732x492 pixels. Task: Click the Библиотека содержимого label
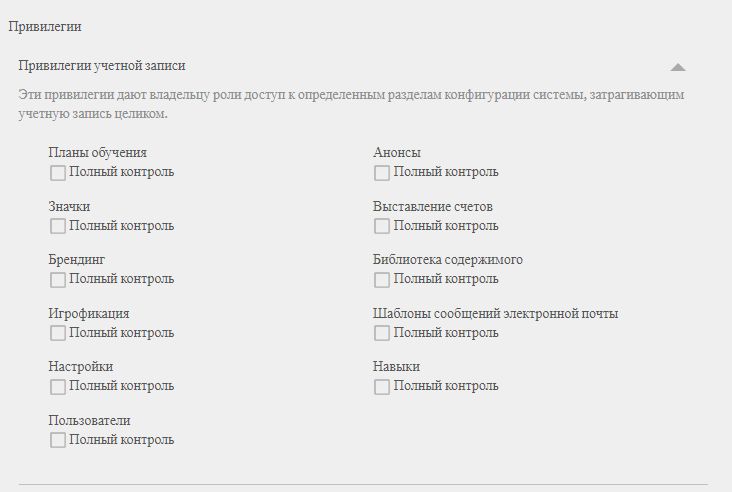coord(447,260)
